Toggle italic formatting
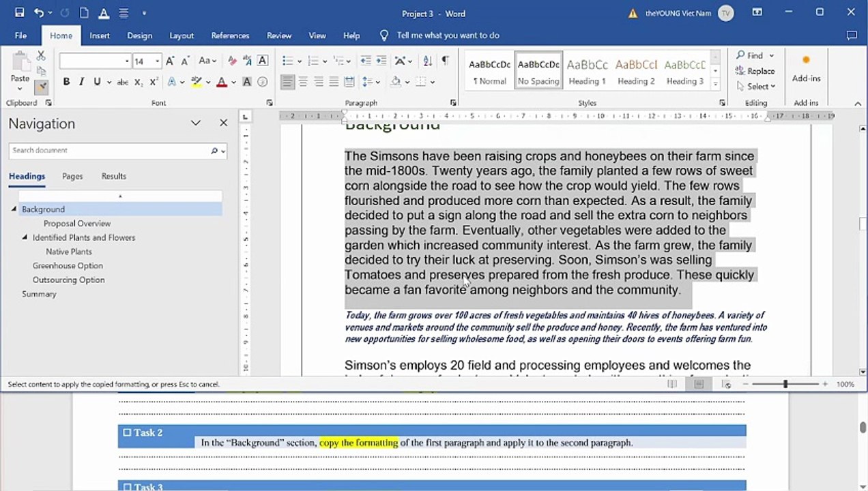Image resolution: width=868 pixels, height=491 pixels. click(x=82, y=82)
